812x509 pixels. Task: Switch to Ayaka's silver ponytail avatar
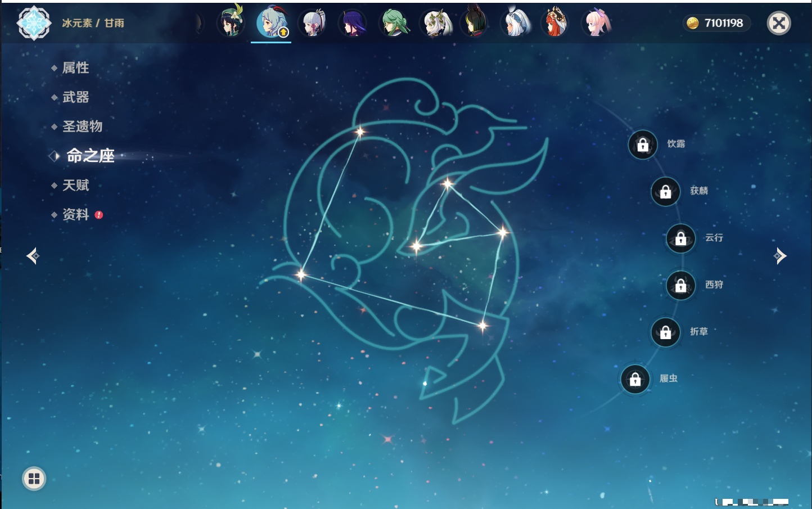pos(313,23)
